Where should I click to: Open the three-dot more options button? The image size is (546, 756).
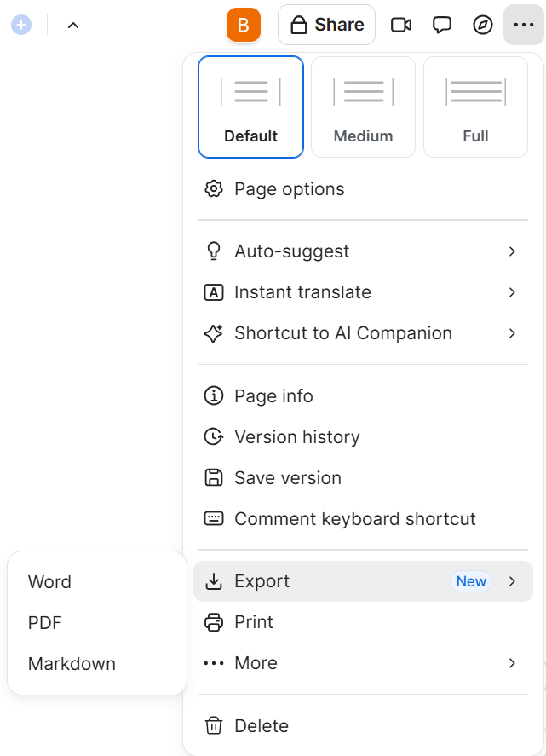524,25
